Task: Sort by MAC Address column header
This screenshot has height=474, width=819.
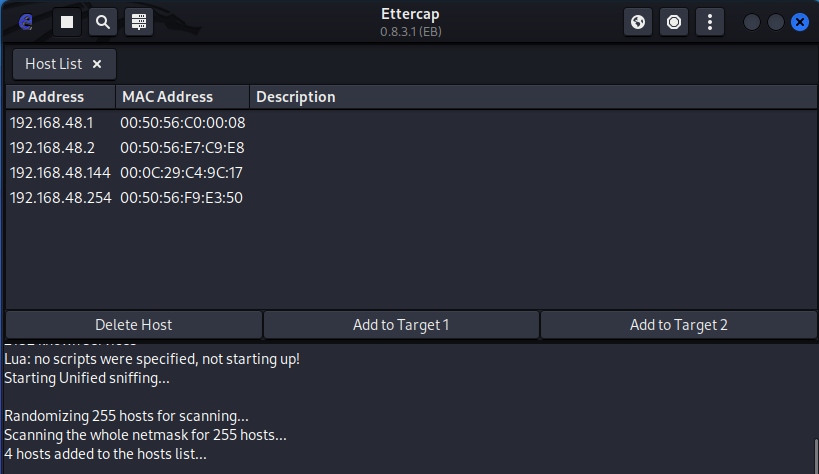Action: [180, 97]
